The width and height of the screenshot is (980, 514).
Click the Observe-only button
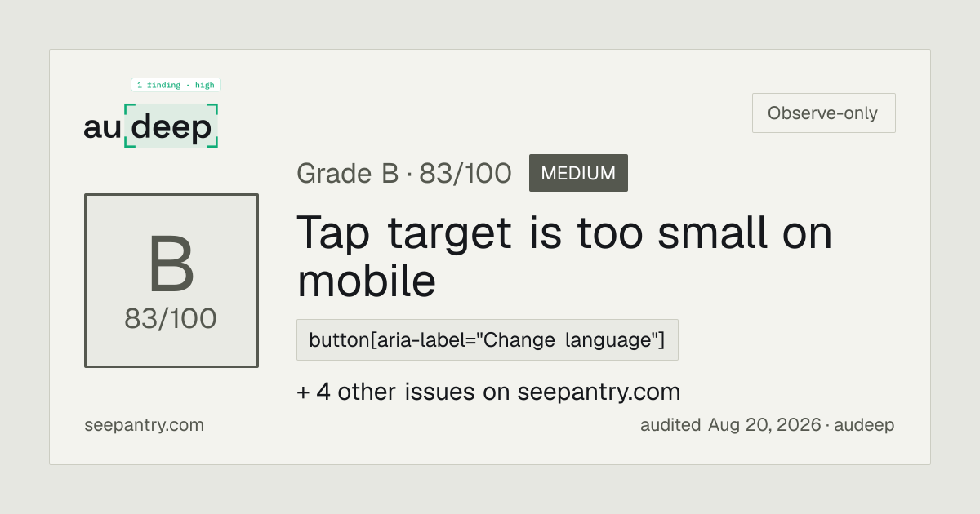(x=823, y=113)
